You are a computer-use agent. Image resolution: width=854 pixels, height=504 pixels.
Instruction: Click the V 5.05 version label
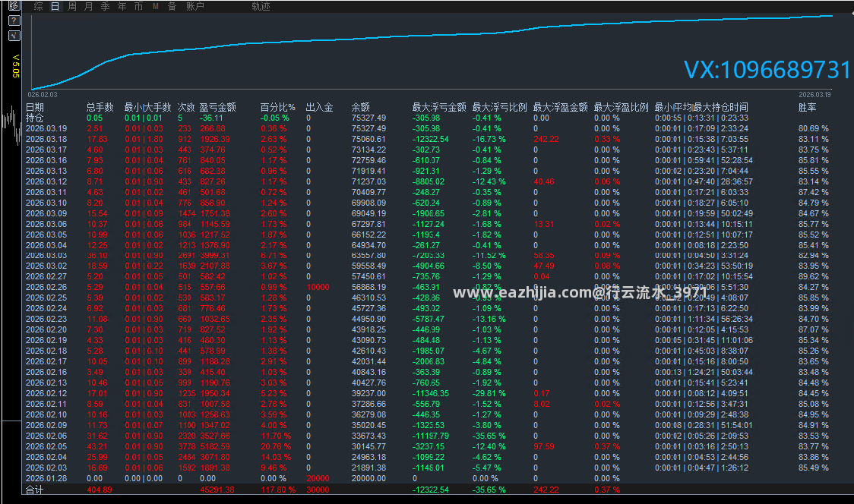tap(16, 66)
